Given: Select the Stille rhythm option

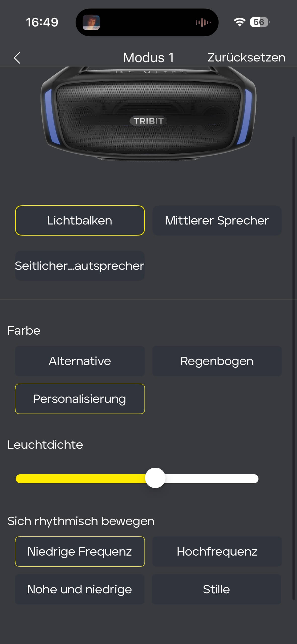Looking at the screenshot, I should (216, 589).
